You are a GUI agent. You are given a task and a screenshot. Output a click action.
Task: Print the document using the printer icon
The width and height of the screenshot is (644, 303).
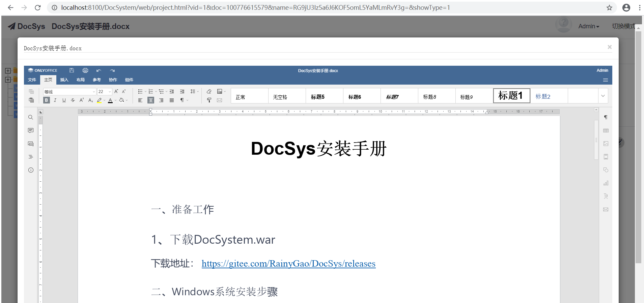[x=85, y=70]
